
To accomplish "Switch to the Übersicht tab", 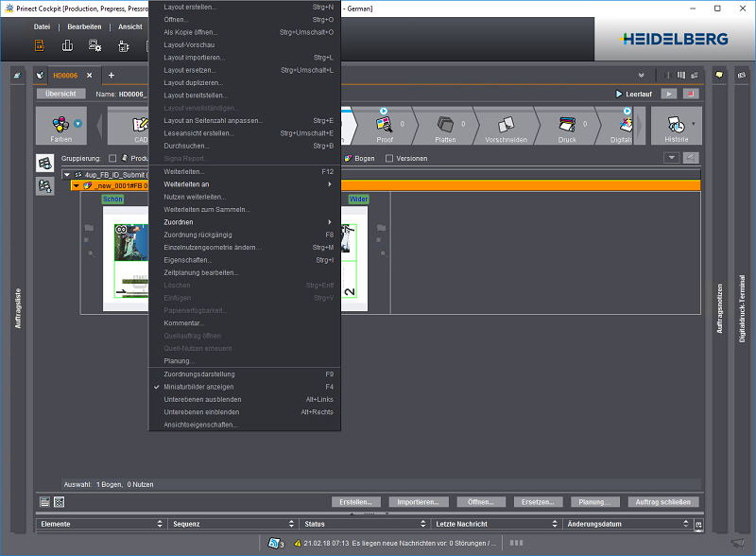I will (x=61, y=94).
